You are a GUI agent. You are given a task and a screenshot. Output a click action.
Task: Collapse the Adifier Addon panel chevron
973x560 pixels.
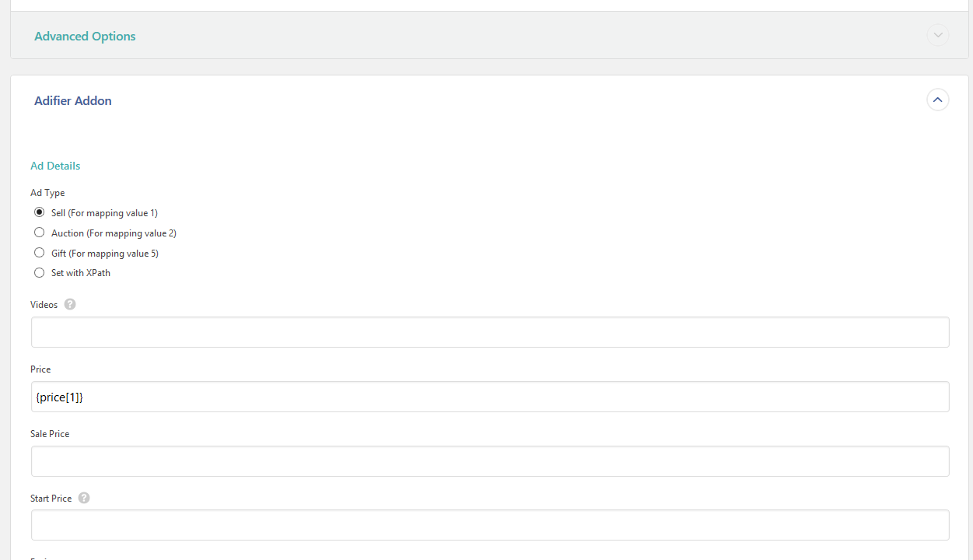[937, 100]
